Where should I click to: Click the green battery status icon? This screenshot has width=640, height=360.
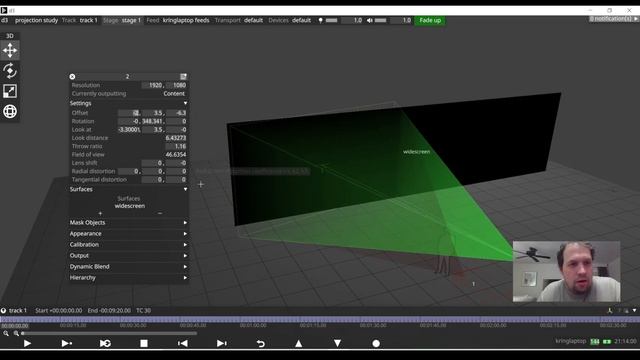607,341
